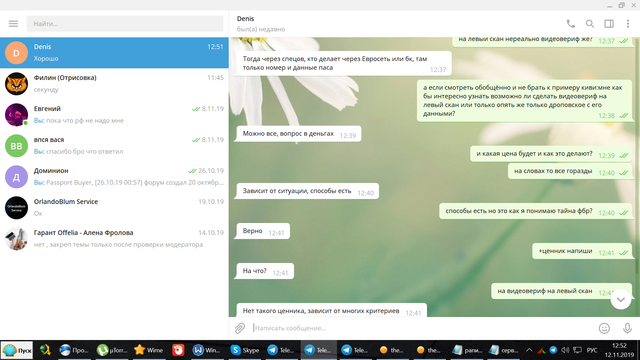
Task: Search within the Denis chat
Action: 590,24
